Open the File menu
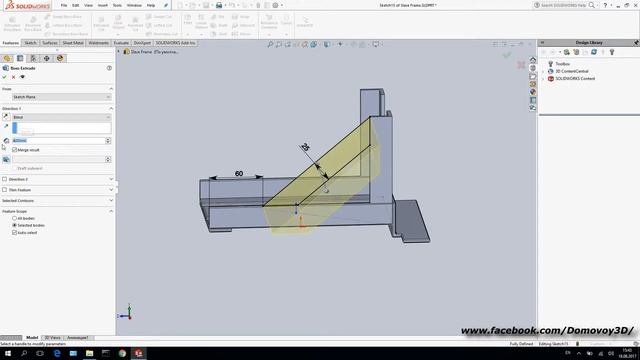This screenshot has width=640, height=360. 64,5
